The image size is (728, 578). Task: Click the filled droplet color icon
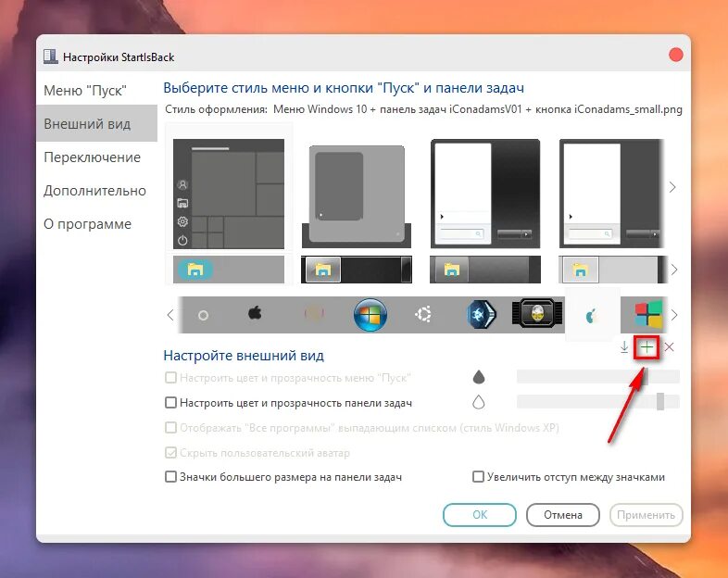[x=479, y=377]
